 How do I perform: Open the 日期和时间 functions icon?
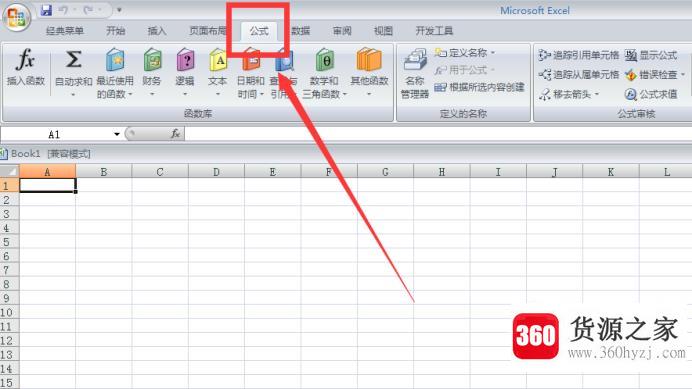[251, 60]
